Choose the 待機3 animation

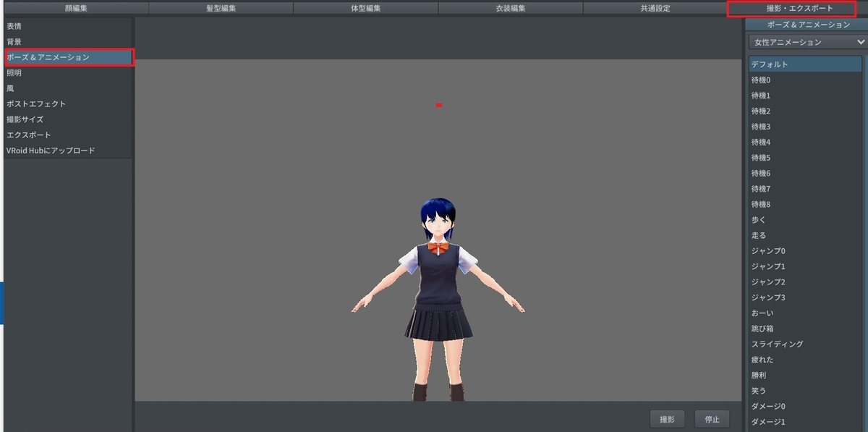click(x=807, y=127)
